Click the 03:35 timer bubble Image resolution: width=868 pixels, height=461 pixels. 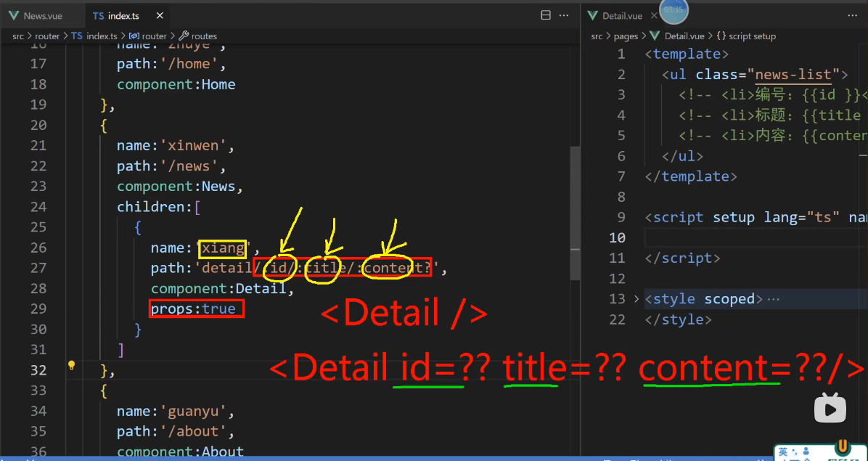click(673, 10)
